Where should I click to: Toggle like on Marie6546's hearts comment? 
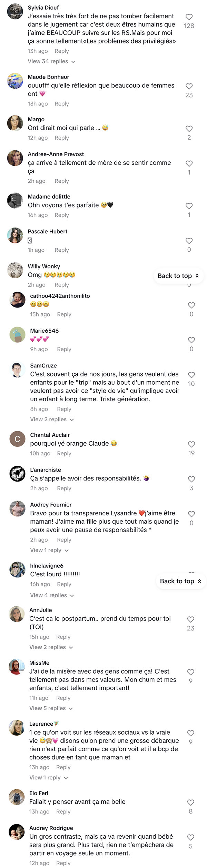(191, 340)
